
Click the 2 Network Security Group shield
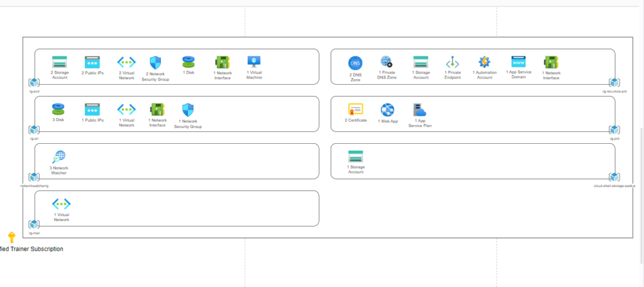156,62
